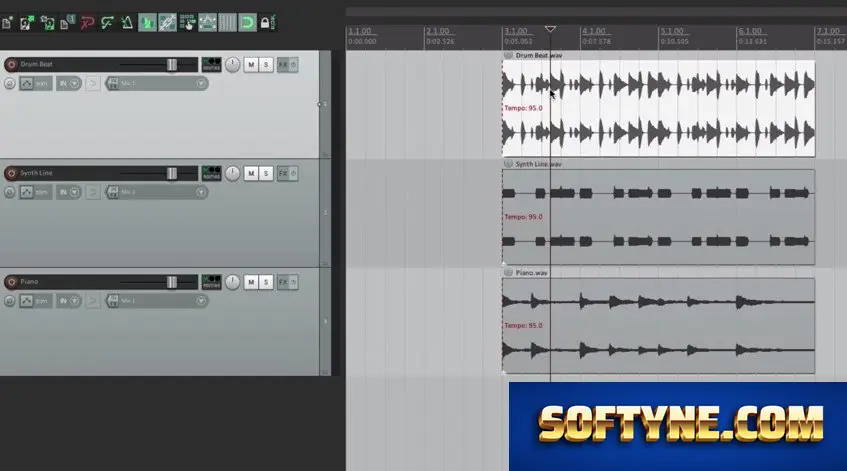Click the 4.1.00 mark on timeline ruler

tap(594, 31)
